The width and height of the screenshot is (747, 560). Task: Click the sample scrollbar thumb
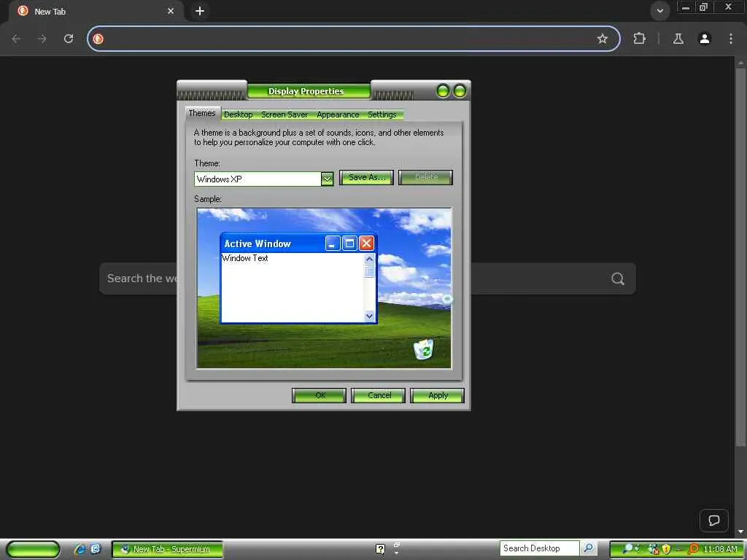click(x=369, y=273)
